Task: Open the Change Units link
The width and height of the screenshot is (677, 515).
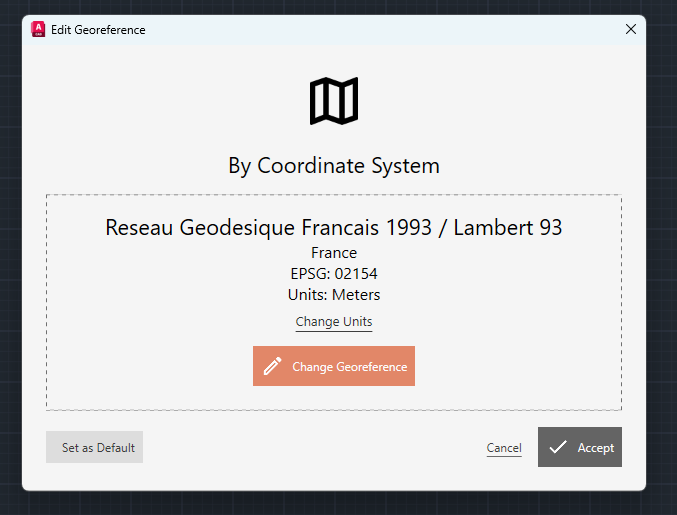Action: pos(334,322)
